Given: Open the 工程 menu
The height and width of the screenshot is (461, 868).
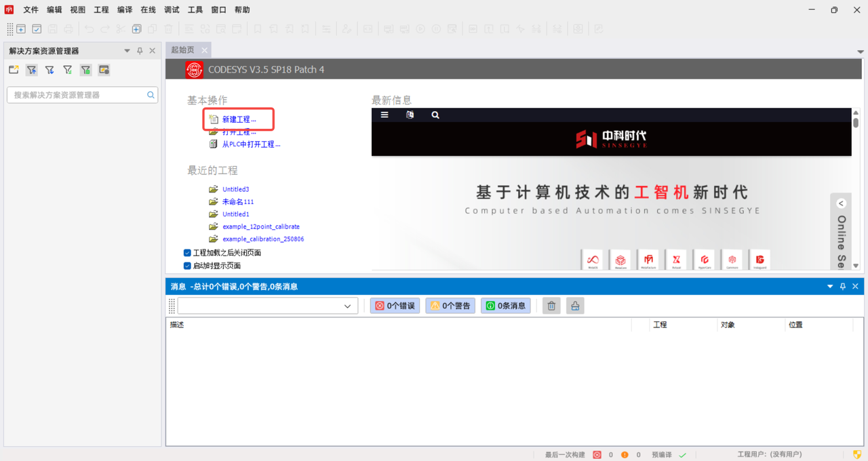Looking at the screenshot, I should point(101,10).
